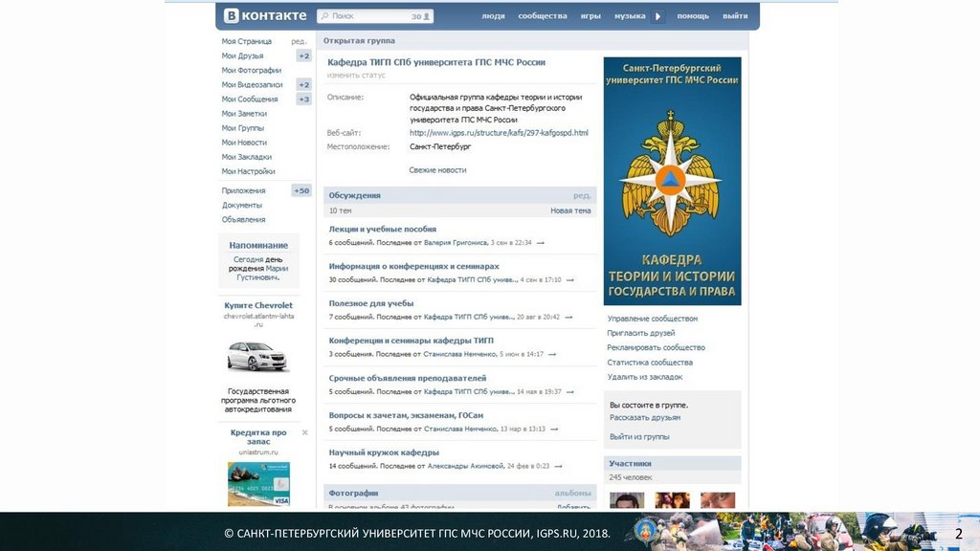Click Новая тема link

(570, 210)
